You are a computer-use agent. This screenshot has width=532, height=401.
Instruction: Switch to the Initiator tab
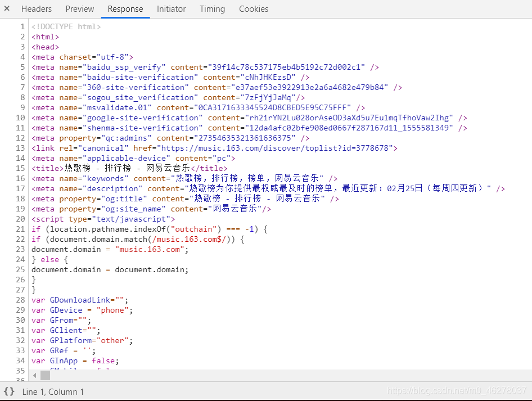172,9
